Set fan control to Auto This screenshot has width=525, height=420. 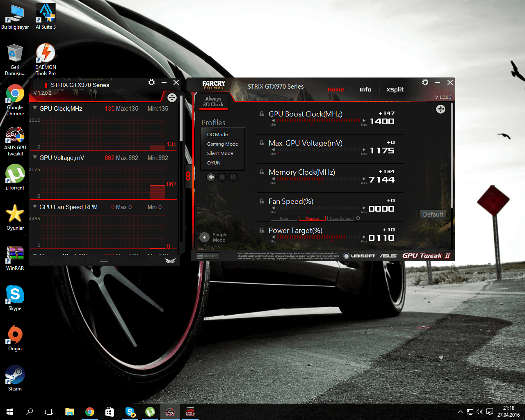coord(284,218)
